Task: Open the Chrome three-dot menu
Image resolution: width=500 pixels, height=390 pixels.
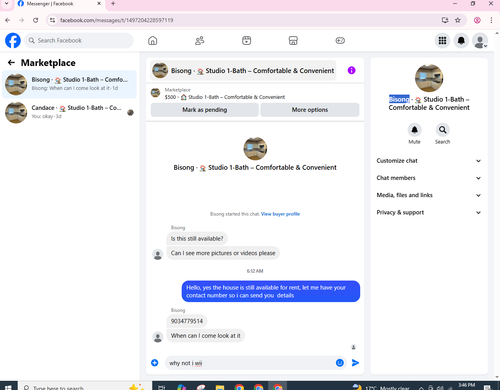Action: (x=491, y=20)
